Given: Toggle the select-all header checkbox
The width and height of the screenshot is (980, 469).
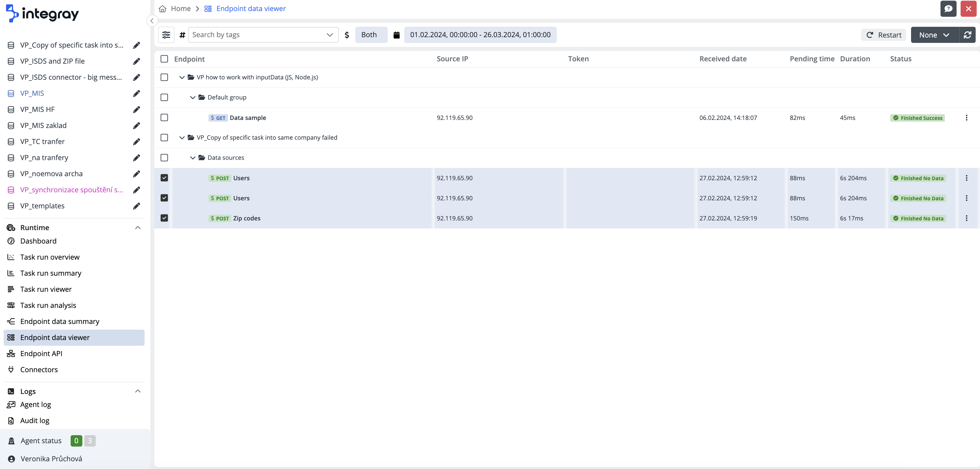Looking at the screenshot, I should click(x=164, y=59).
